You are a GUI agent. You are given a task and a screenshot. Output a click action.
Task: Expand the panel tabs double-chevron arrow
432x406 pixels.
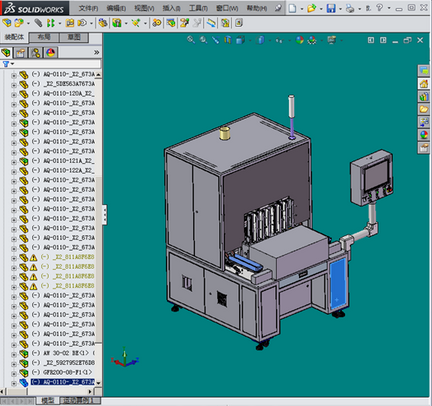pos(96,52)
